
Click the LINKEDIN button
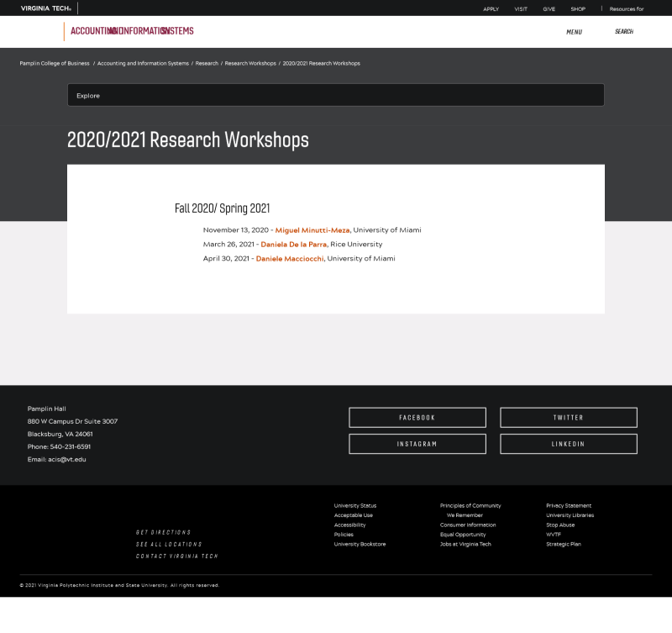569,444
